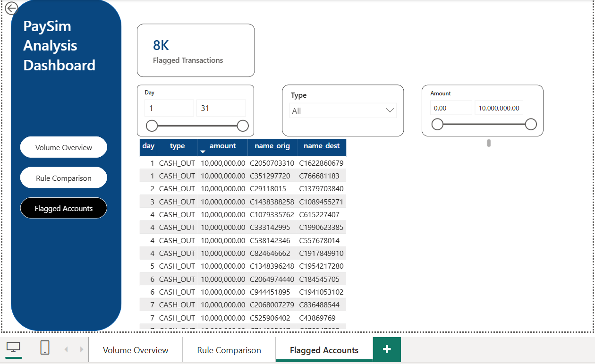The image size is (595, 364).
Task: Click Amount minimum field 0.00
Action: pos(451,108)
